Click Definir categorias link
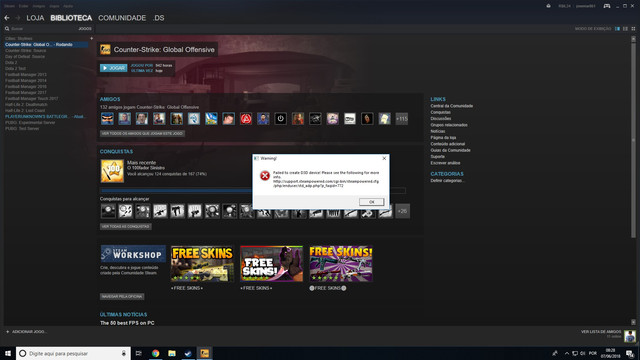This screenshot has width=640, height=360. [x=447, y=180]
